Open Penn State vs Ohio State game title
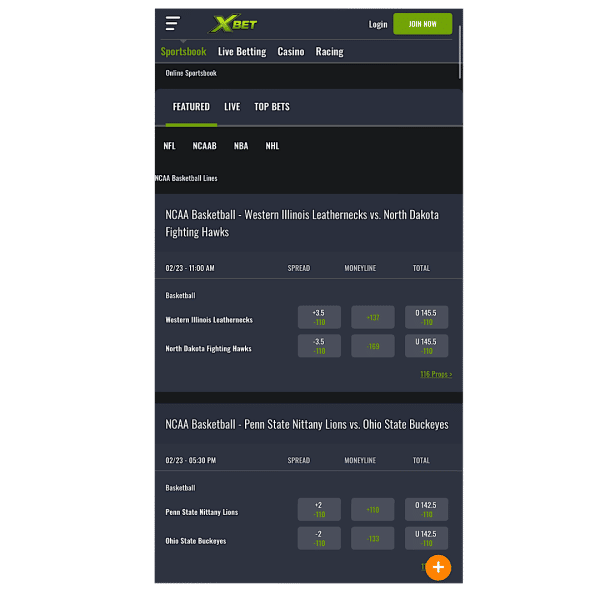Screen dimensions: 600x600 (x=307, y=424)
